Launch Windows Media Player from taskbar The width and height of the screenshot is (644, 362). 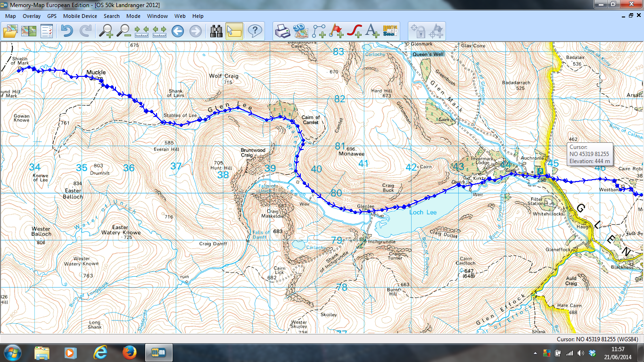(71, 353)
